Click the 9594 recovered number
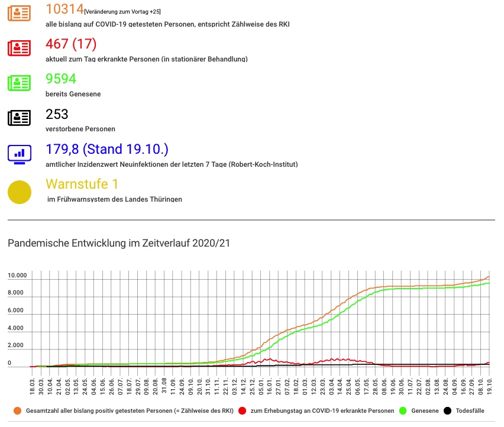Image resolution: width=504 pixels, height=427 pixels. pos(61,79)
